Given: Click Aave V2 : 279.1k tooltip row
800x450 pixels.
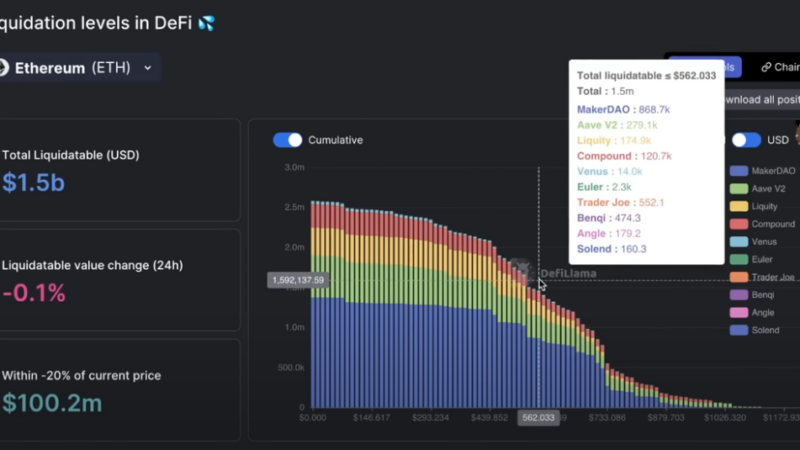Looking at the screenshot, I should 617,125.
